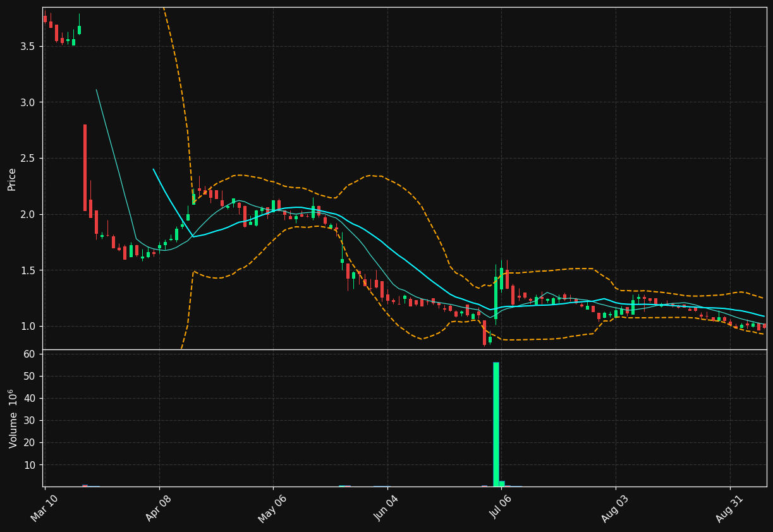Click the 'Aug 31' date label

click(729, 508)
